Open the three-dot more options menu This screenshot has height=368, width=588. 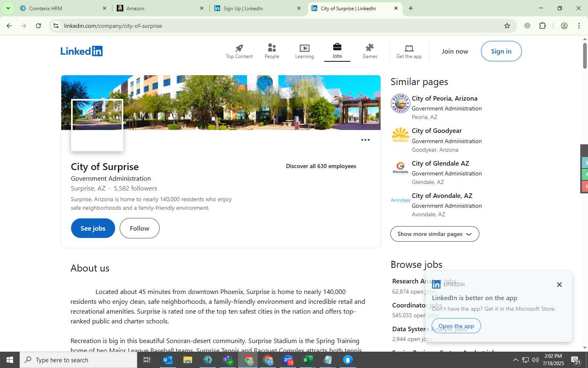365,140
